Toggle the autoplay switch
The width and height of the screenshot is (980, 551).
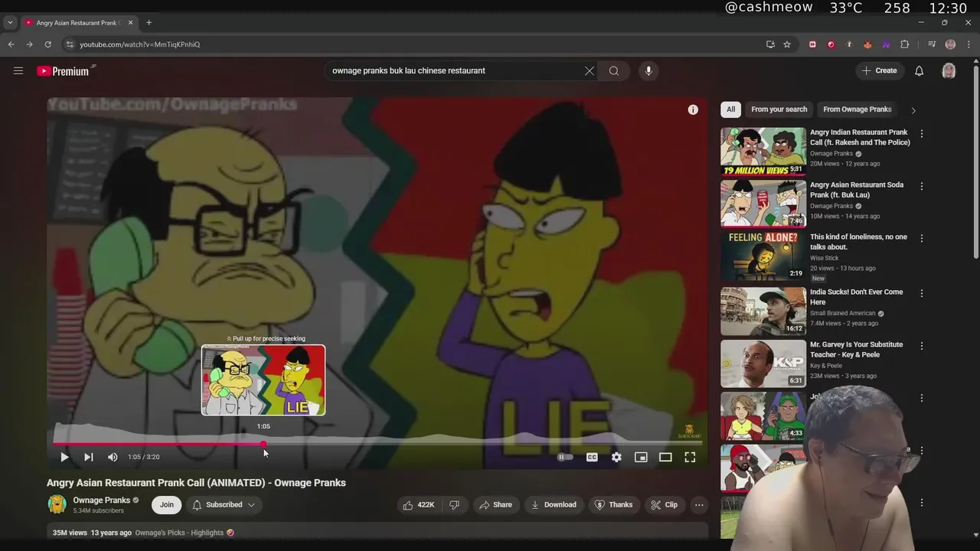click(x=565, y=457)
